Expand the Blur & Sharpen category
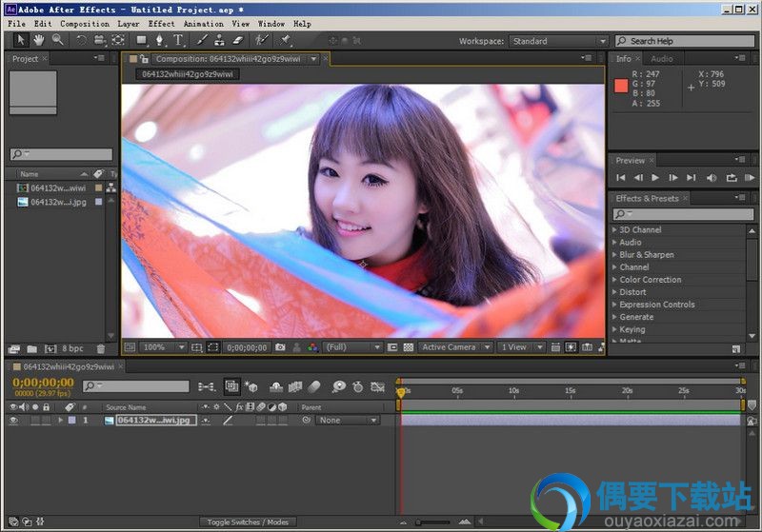Image resolution: width=762 pixels, height=532 pixels. tap(614, 254)
